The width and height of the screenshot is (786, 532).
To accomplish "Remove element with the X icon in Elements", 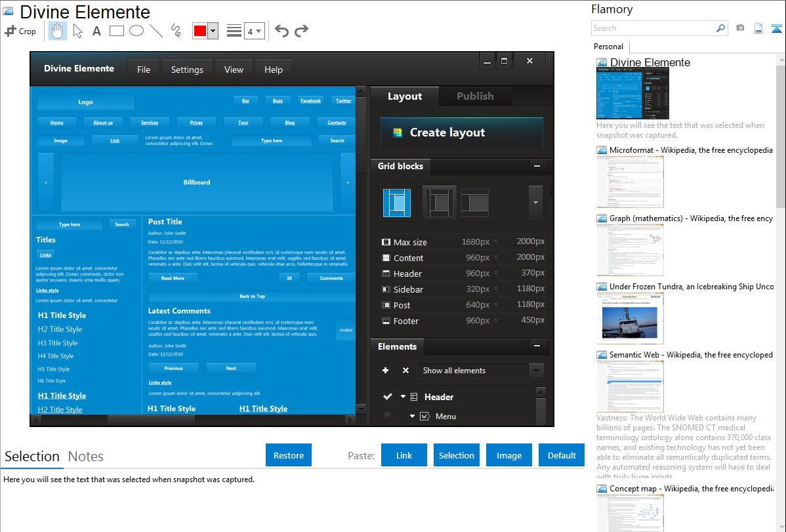I will pyautogui.click(x=405, y=371).
